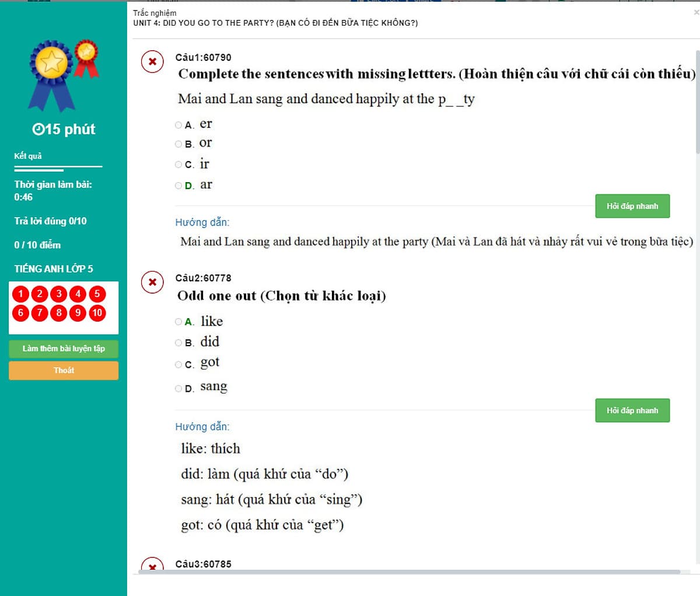
Task: Open 'Hỏi đáp nhanh' under question 2
Action: point(632,410)
